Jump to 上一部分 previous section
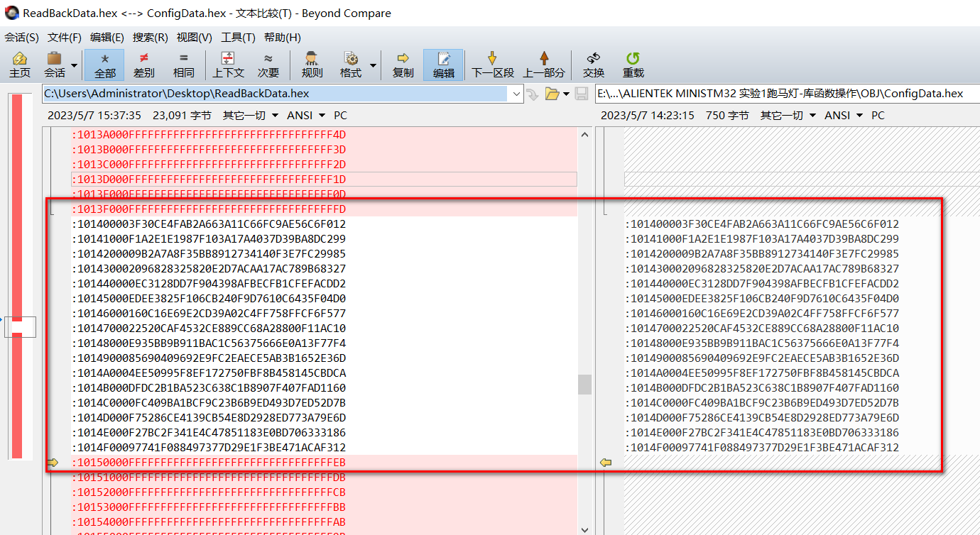Viewport: 980px width, 535px height. 544,65
